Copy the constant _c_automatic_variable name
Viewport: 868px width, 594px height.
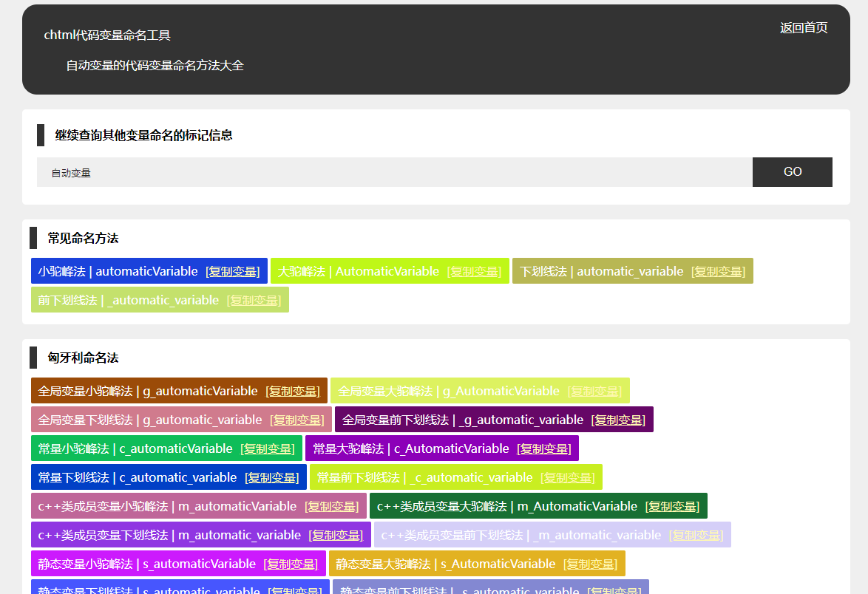pyautogui.click(x=567, y=477)
